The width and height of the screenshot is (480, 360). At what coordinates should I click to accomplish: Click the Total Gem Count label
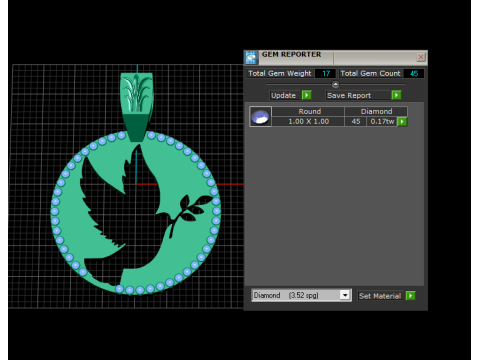coord(370,73)
